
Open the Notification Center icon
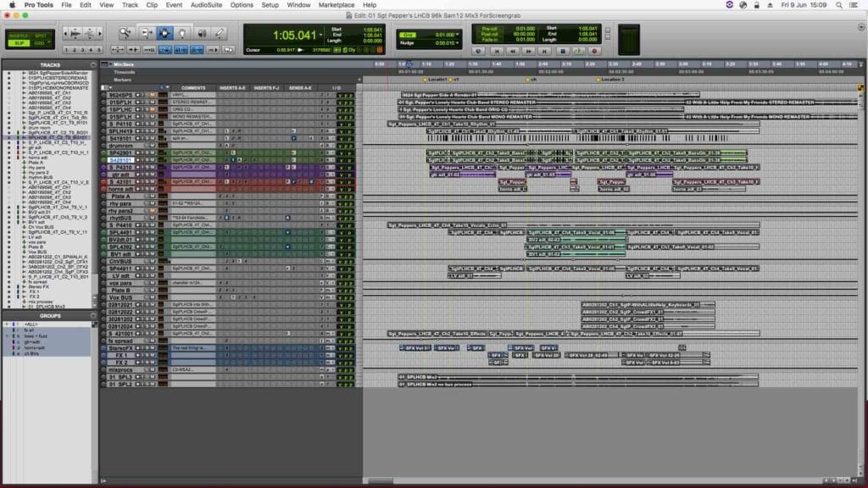pyautogui.click(x=854, y=5)
